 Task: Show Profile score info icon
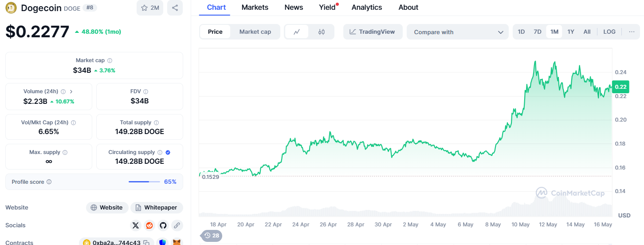(49, 182)
